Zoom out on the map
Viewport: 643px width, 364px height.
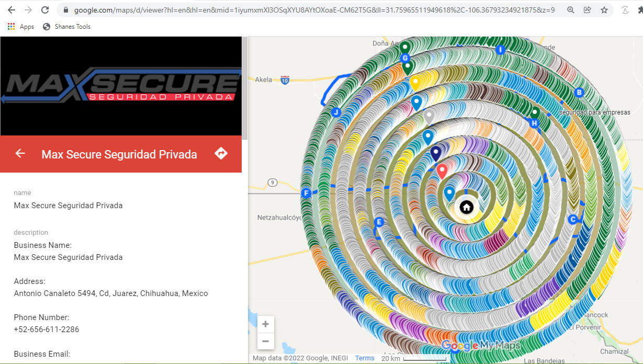coord(265,342)
